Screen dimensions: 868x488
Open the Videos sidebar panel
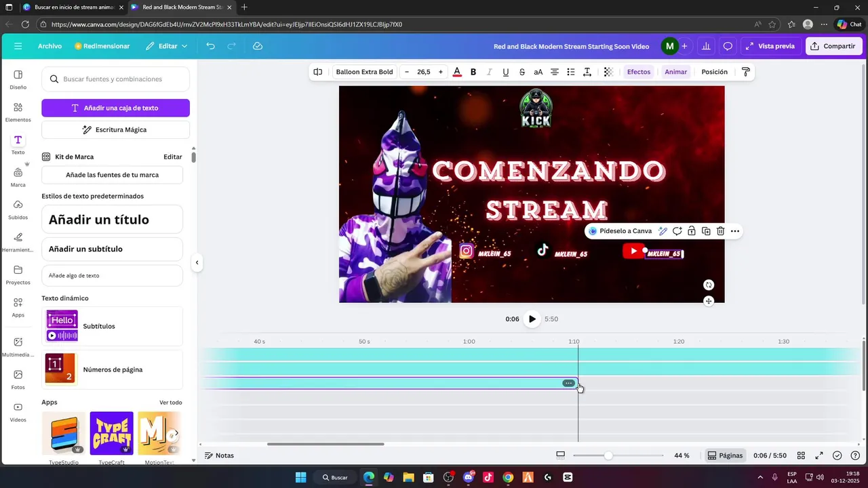pyautogui.click(x=18, y=411)
